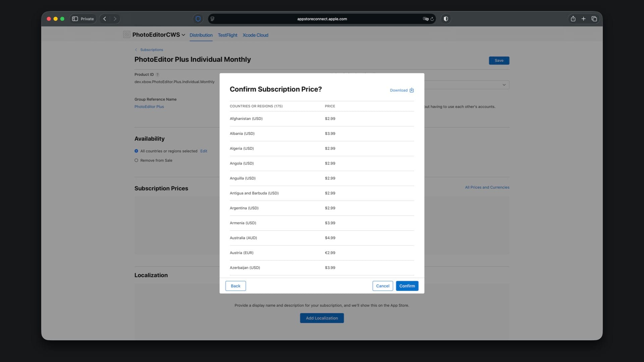Open new tab with plus icon
Screen dimensions: 644x362
point(583,19)
